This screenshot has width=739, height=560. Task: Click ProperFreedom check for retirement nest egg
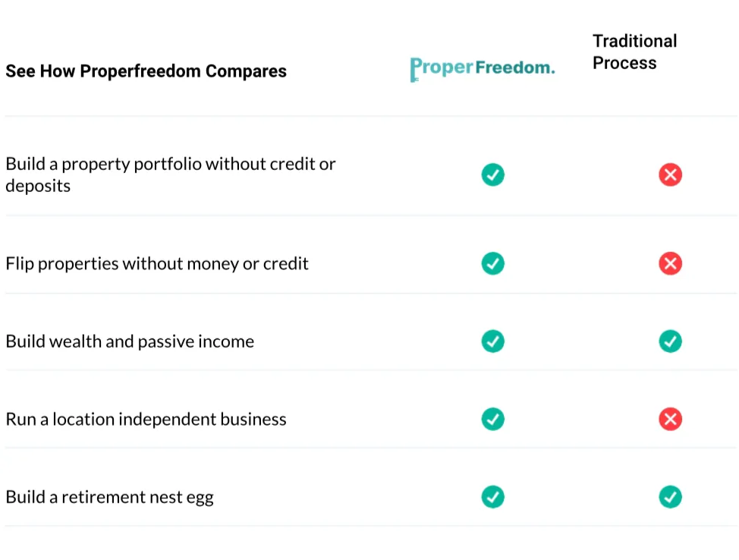point(493,497)
